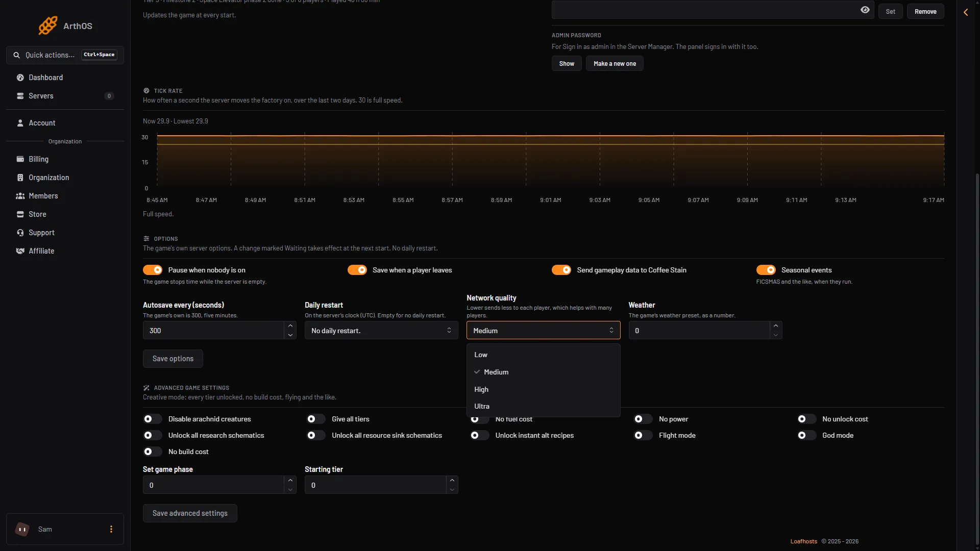Open Store from its shop icon
Screen dimensions: 980x551
(20, 214)
